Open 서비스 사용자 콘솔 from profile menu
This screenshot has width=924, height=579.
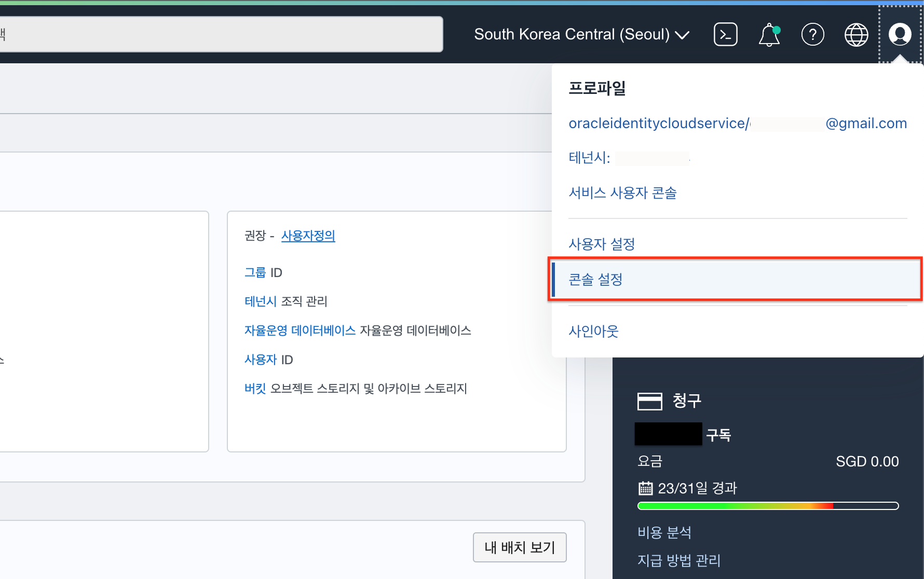pyautogui.click(x=622, y=193)
